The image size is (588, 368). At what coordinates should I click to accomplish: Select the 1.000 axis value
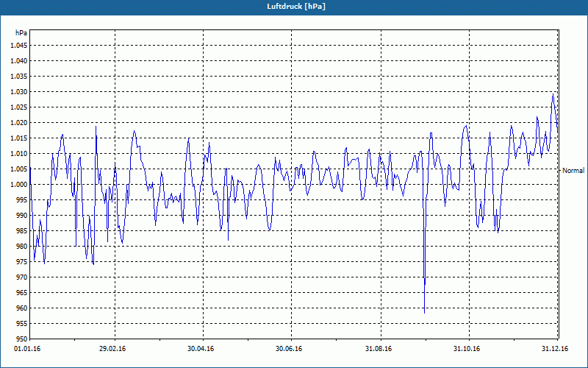click(19, 185)
